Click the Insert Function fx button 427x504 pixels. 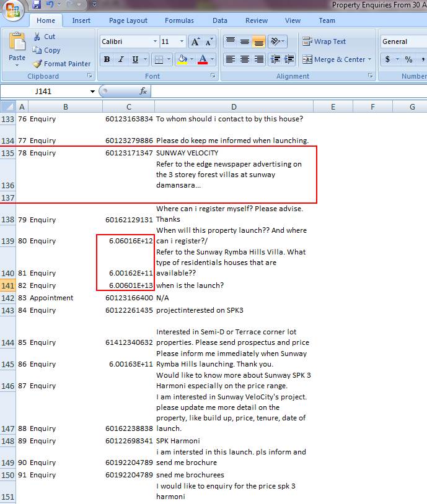143,91
